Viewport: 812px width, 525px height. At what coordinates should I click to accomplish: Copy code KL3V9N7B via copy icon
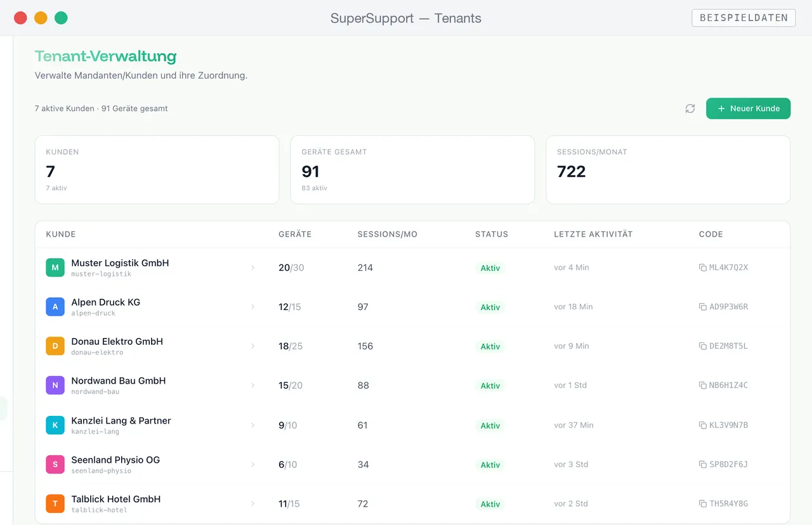click(703, 425)
